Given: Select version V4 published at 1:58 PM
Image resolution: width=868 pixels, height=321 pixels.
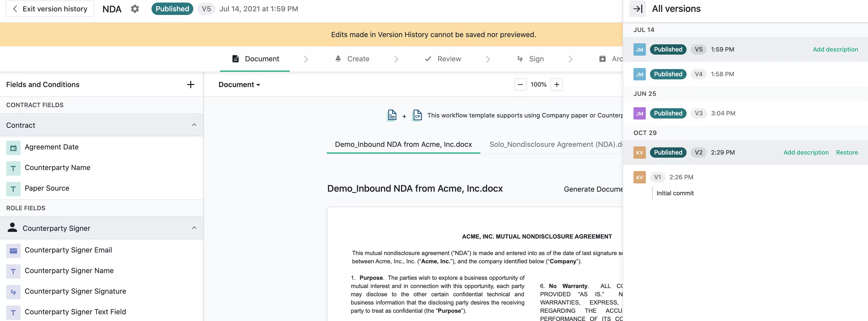Looking at the screenshot, I should tap(722, 74).
